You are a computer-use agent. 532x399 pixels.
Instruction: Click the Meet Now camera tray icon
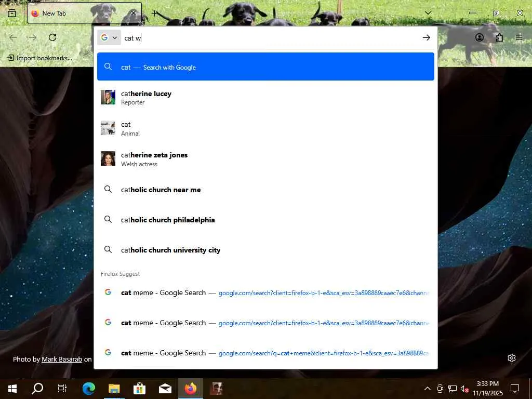coord(440,389)
